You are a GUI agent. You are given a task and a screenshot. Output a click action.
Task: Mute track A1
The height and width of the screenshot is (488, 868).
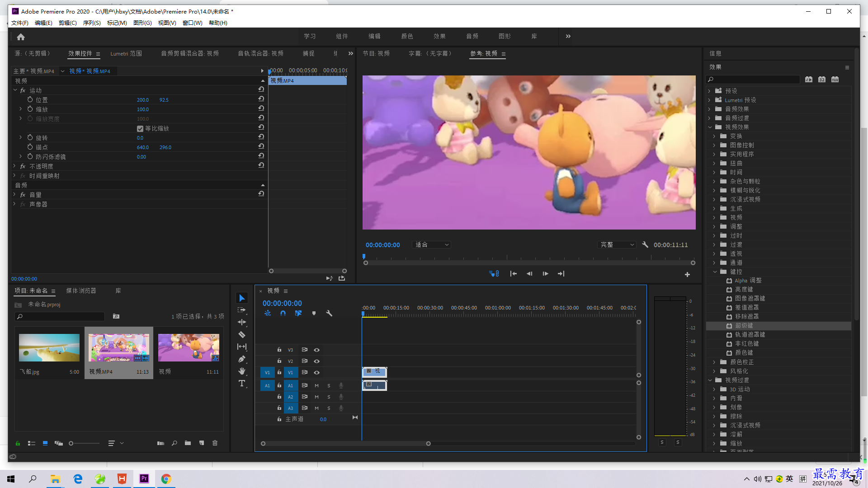(x=316, y=385)
